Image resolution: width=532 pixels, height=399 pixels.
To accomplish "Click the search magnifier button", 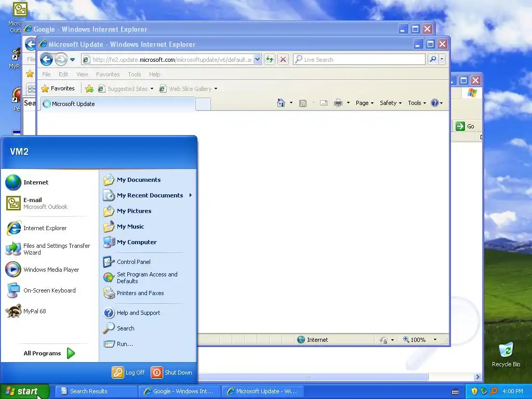I will click(433, 59).
